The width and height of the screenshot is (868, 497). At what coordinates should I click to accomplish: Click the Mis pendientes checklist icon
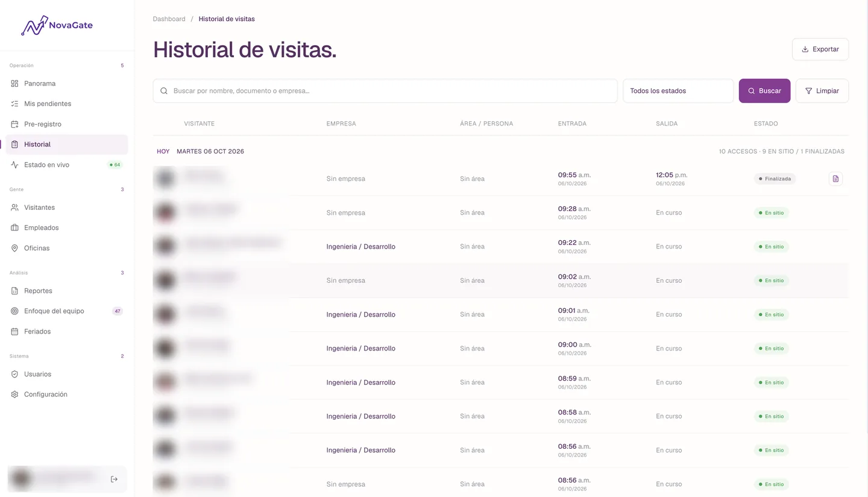tap(14, 104)
